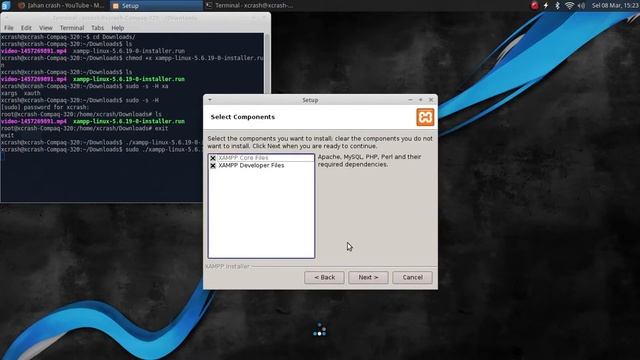Switch to the Terminal taskbar item
640x360 pixels.
click(x=250, y=5)
